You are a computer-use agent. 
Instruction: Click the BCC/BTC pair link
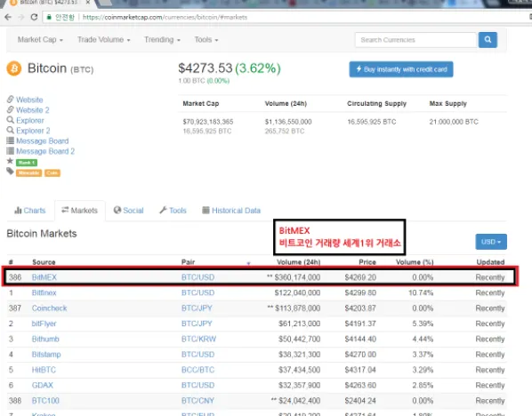coord(197,370)
